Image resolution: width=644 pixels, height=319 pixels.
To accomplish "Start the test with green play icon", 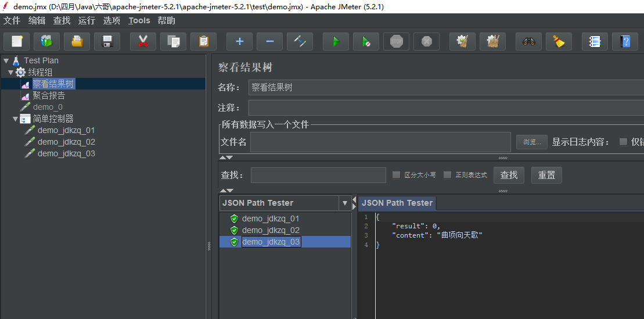I will 336,41.
